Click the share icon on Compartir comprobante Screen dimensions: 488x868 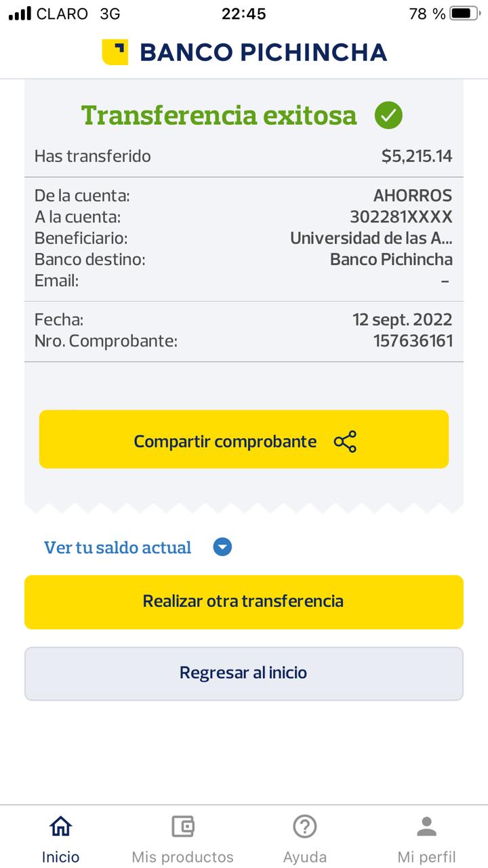click(x=345, y=441)
